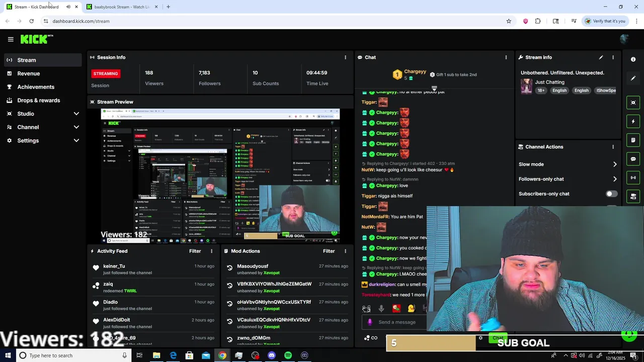Image resolution: width=644 pixels, height=362 pixels.
Task: Click the 18+ stream tag
Action: 541,90
